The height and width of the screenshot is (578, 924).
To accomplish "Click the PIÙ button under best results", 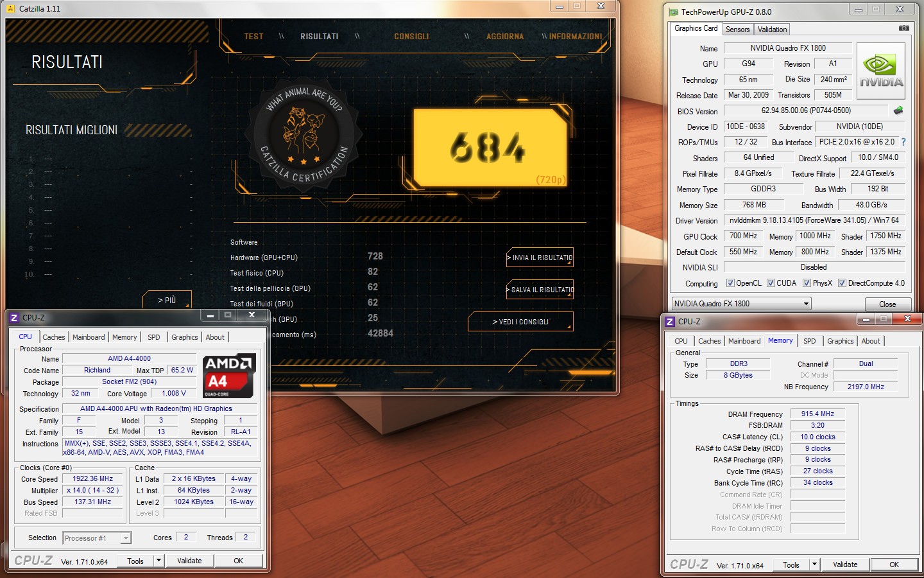I will click(x=167, y=300).
